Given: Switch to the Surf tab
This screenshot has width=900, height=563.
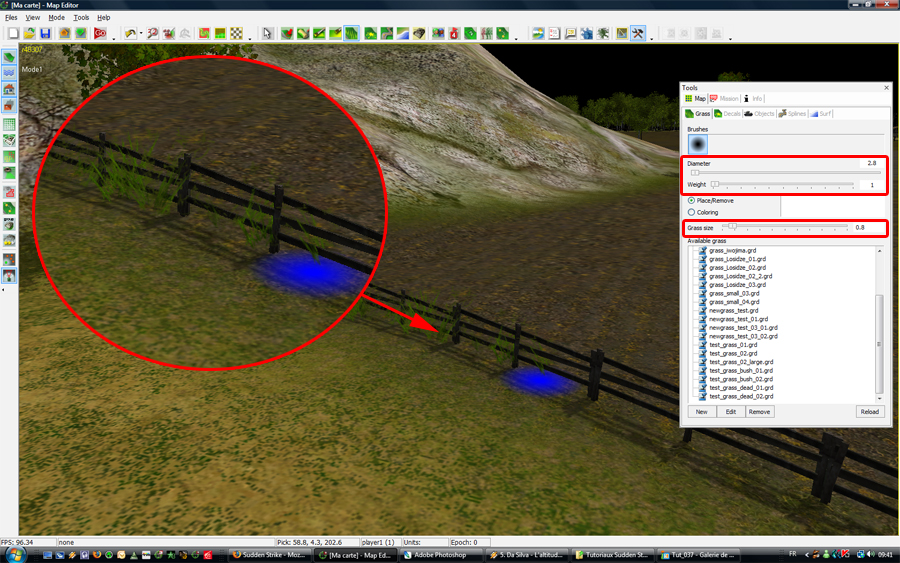Looking at the screenshot, I should 821,114.
